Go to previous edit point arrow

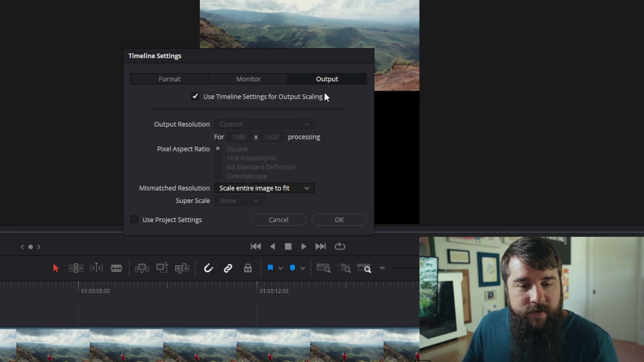(22, 247)
